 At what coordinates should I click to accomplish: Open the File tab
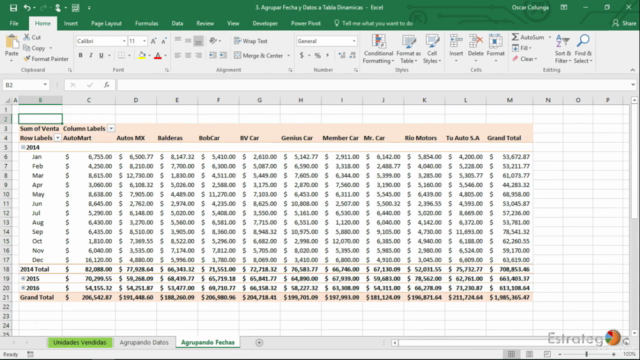[x=14, y=23]
